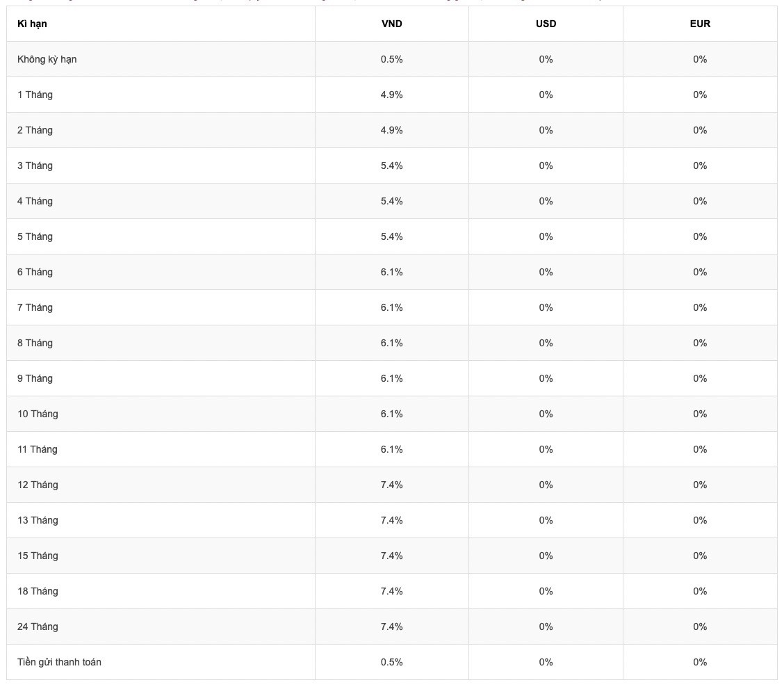Click the VND rate for 3 Tháng
Image resolution: width=784 pixels, height=687 pixels.
tap(391, 165)
